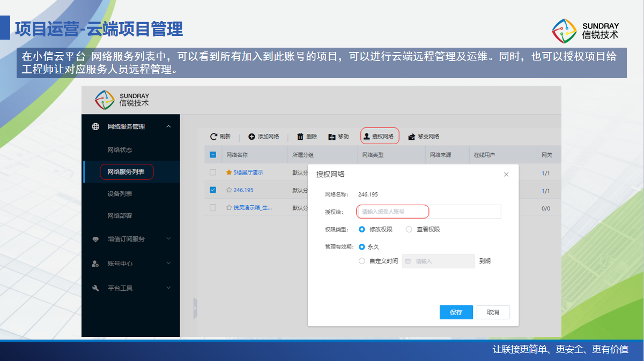Click the 取消 button in dialog
Viewport: 644px width, 361px height.
[x=493, y=312]
